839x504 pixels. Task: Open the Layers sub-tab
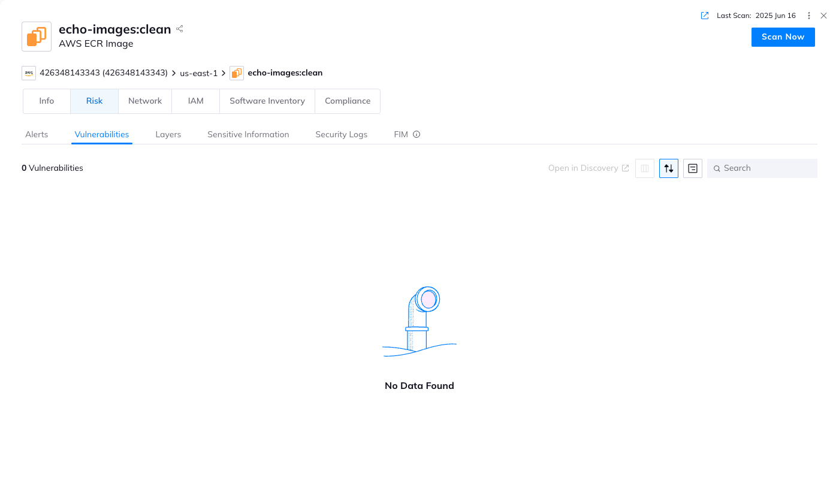[168, 135]
